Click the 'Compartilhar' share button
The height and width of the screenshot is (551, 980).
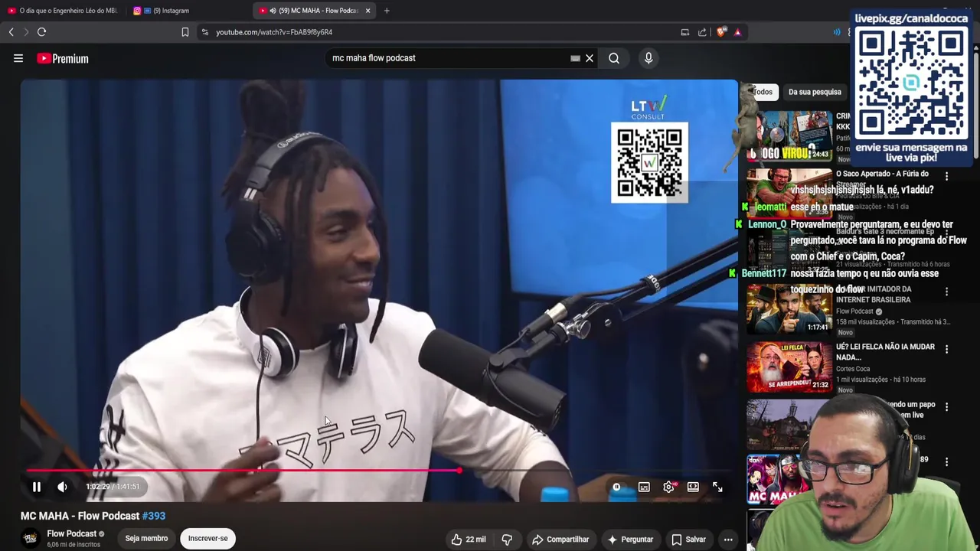(560, 540)
